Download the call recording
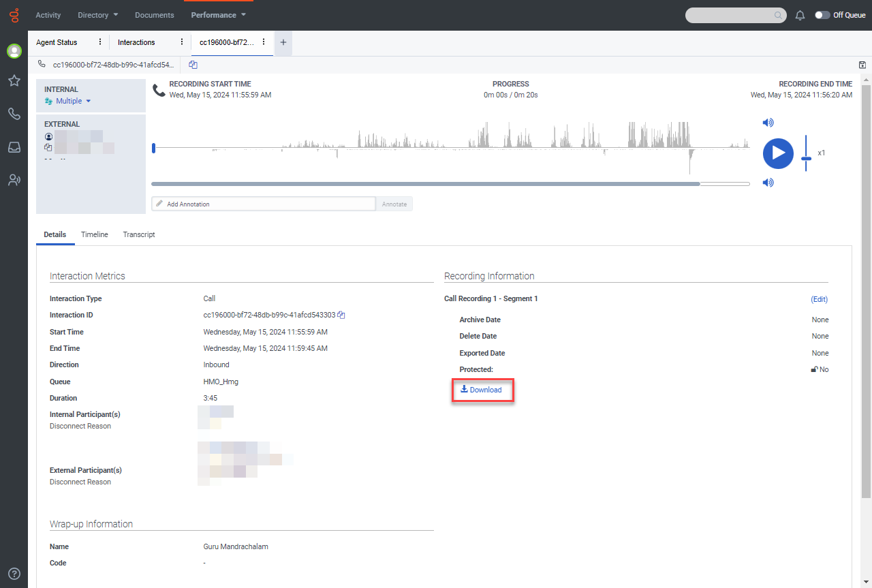The image size is (872, 588). tap(482, 390)
